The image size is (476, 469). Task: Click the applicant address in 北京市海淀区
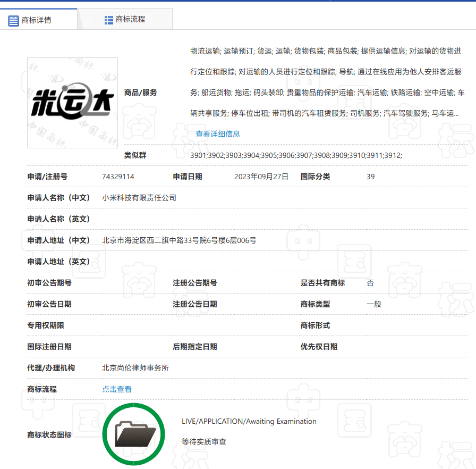pyautogui.click(x=179, y=240)
